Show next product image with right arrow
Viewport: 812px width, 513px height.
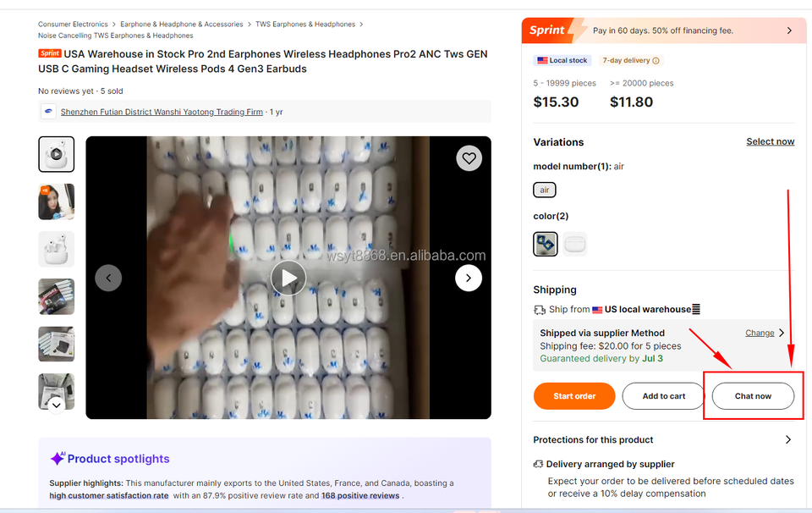coord(468,279)
